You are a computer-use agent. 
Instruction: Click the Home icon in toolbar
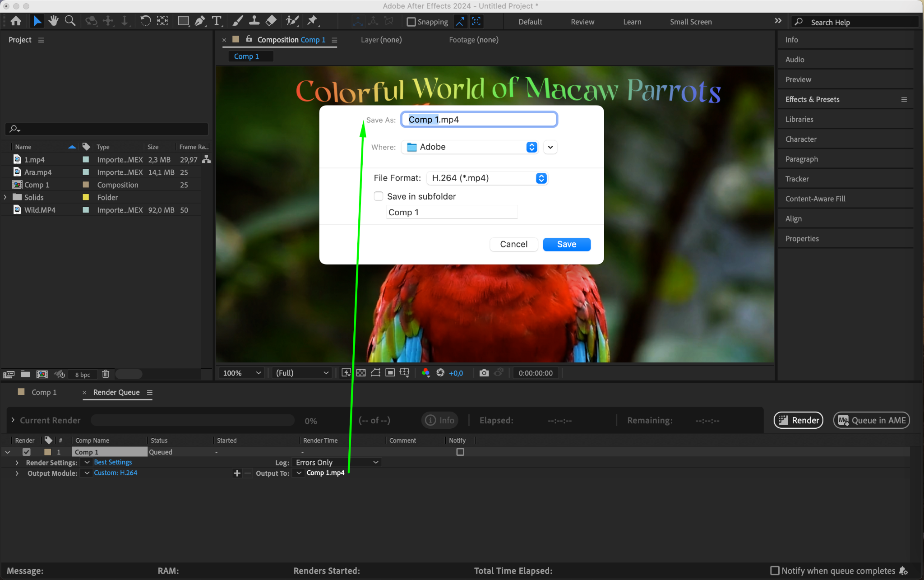pyautogui.click(x=16, y=21)
